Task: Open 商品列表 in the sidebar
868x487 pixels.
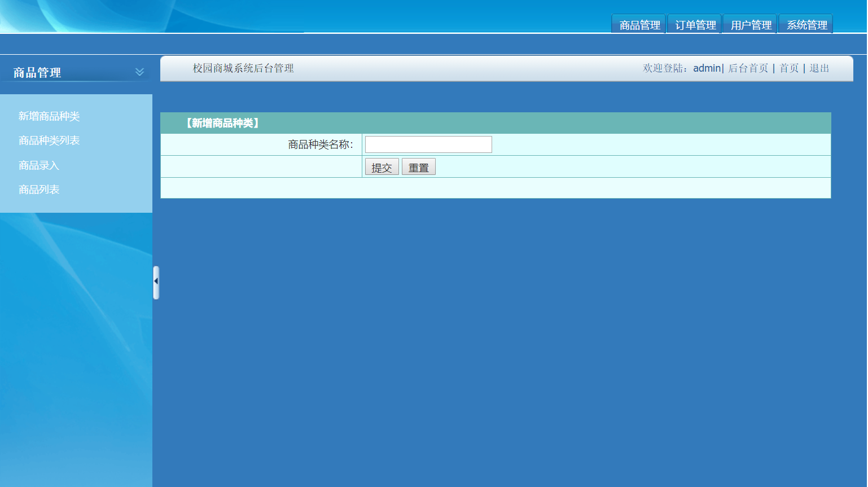Action: (x=39, y=190)
